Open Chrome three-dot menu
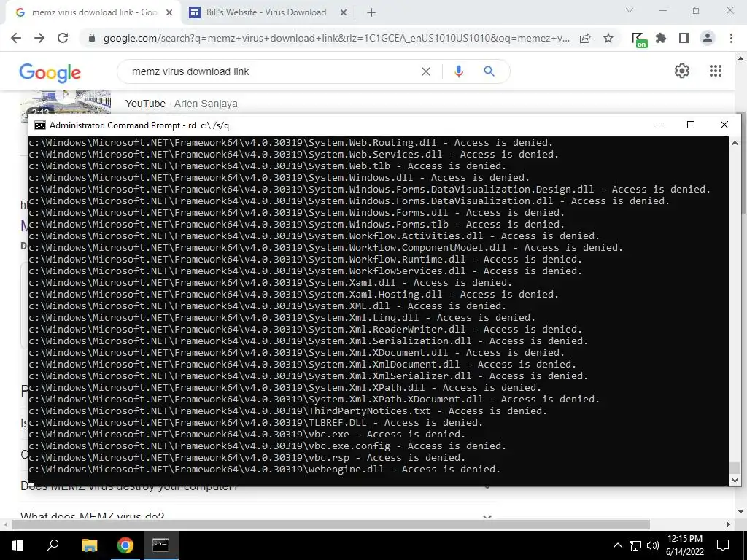This screenshot has height=560, width=747. click(731, 38)
